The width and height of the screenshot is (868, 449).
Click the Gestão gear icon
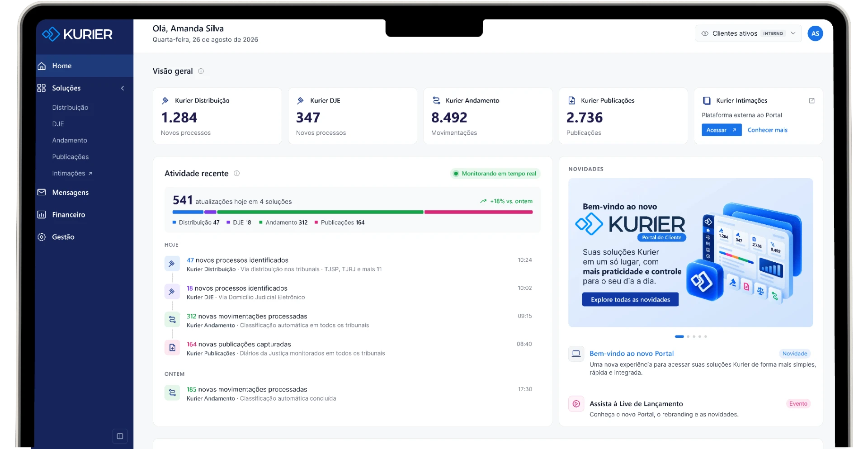pos(42,237)
